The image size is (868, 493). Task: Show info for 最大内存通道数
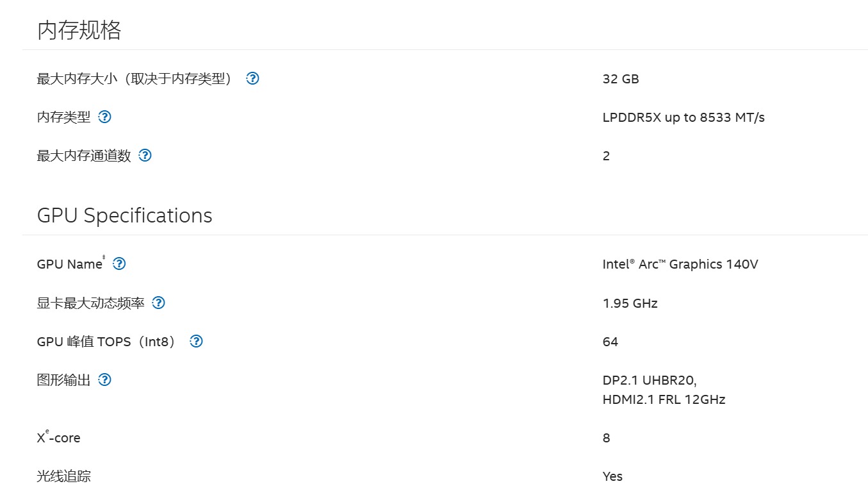coord(145,156)
